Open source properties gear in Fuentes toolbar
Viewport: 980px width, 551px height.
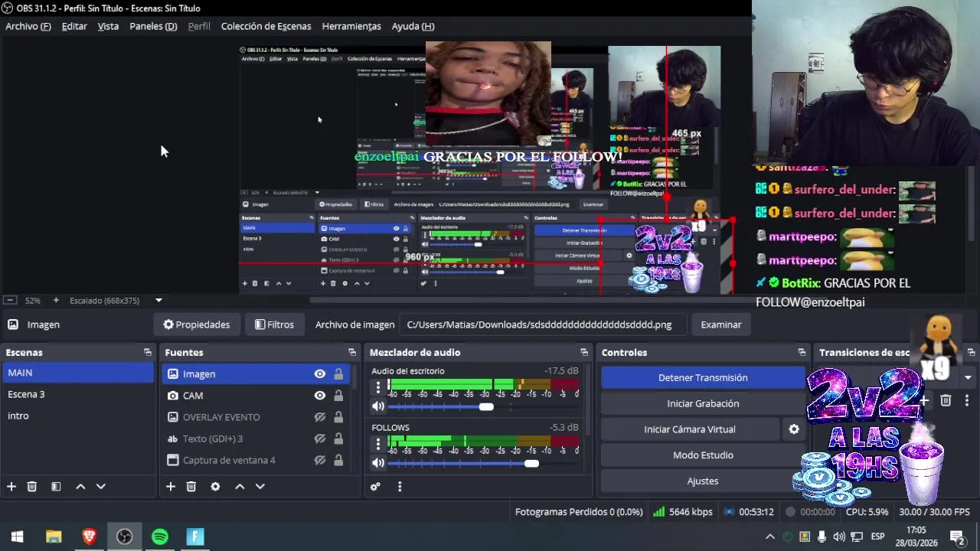215,487
